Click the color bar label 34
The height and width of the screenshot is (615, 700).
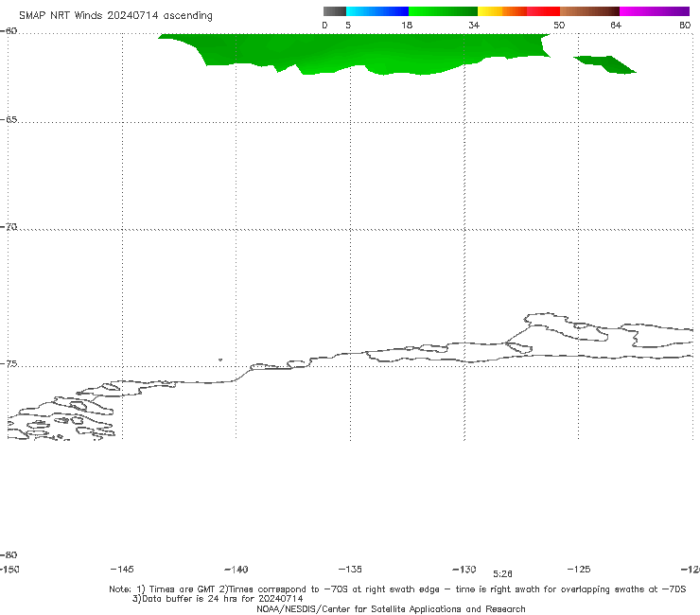point(474,26)
